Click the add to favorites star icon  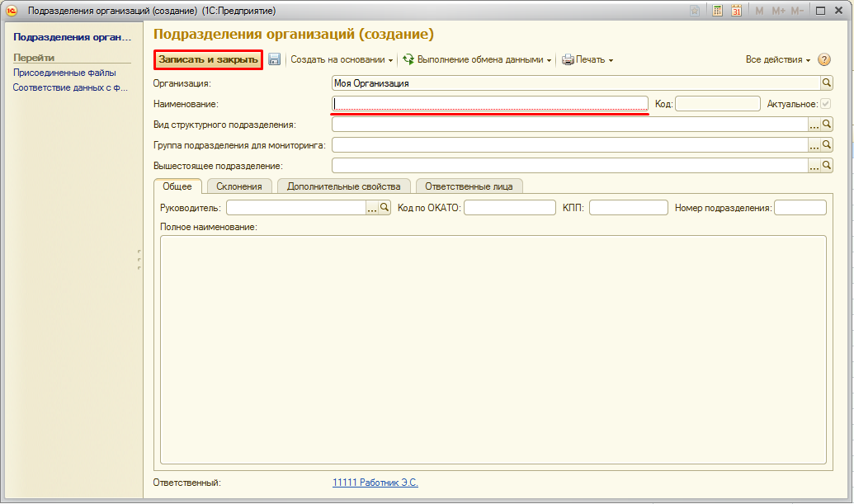pos(696,11)
